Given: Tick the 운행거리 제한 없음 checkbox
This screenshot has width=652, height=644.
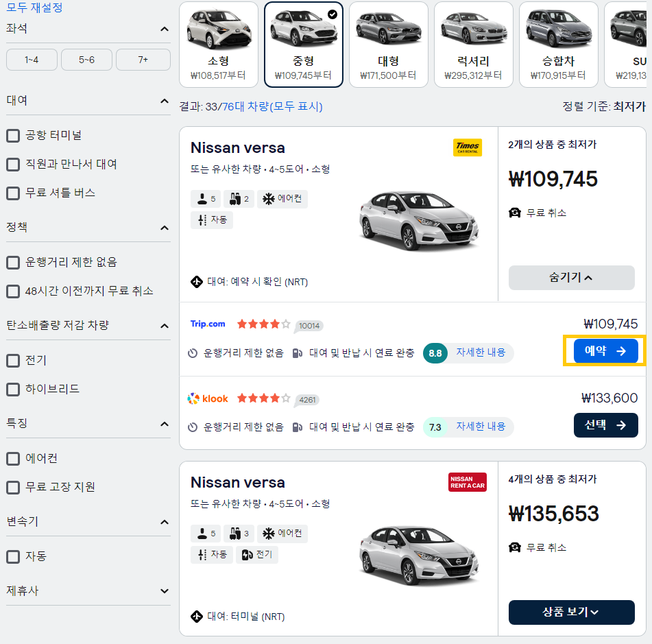Looking at the screenshot, I should [x=13, y=263].
